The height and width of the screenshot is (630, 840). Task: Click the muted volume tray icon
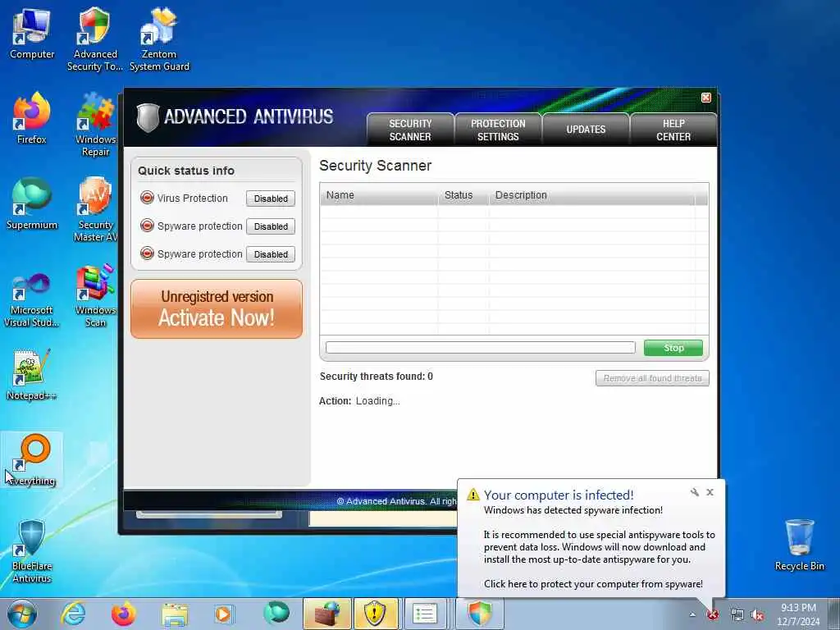[x=757, y=615]
